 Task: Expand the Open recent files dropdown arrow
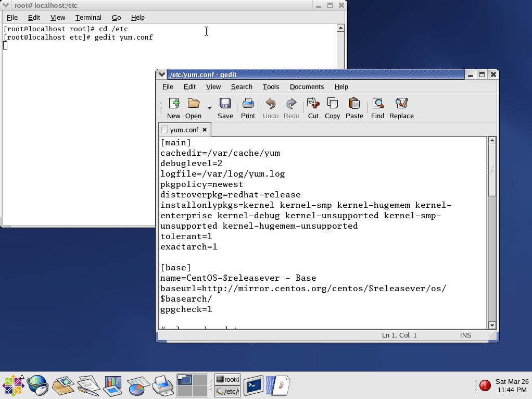click(209, 108)
